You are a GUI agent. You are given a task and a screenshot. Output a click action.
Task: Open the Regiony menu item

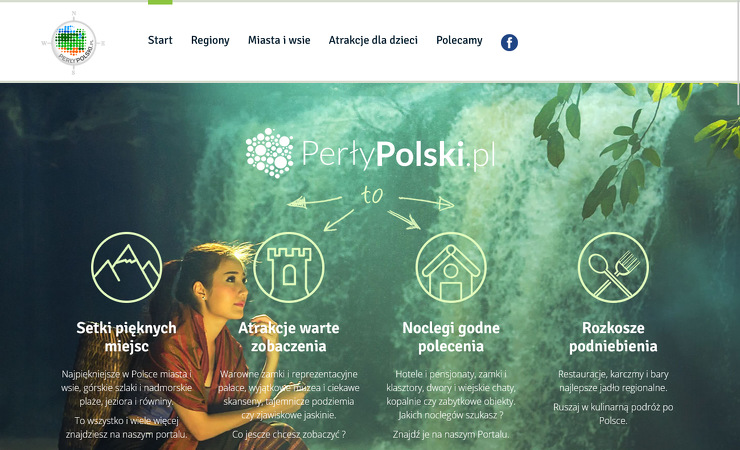pos(210,41)
